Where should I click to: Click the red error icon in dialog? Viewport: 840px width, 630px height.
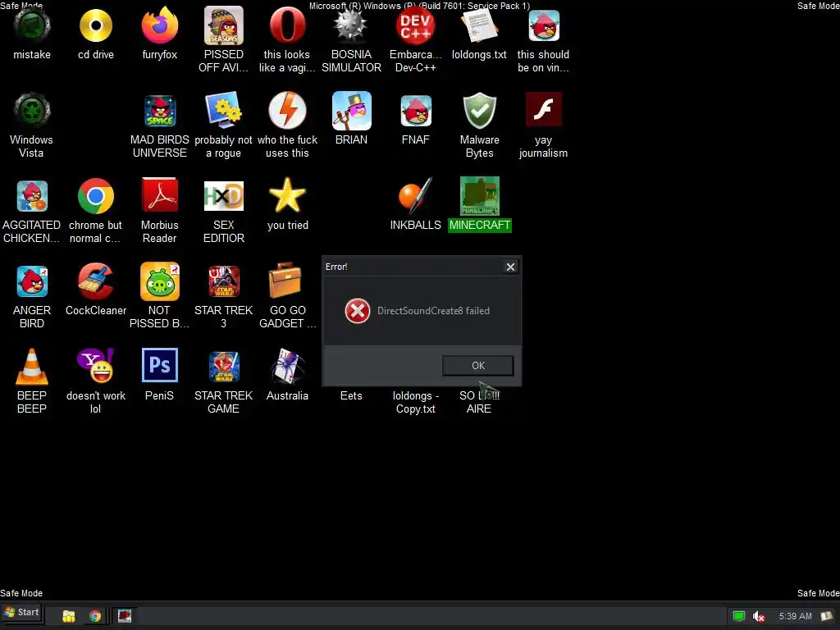click(358, 311)
